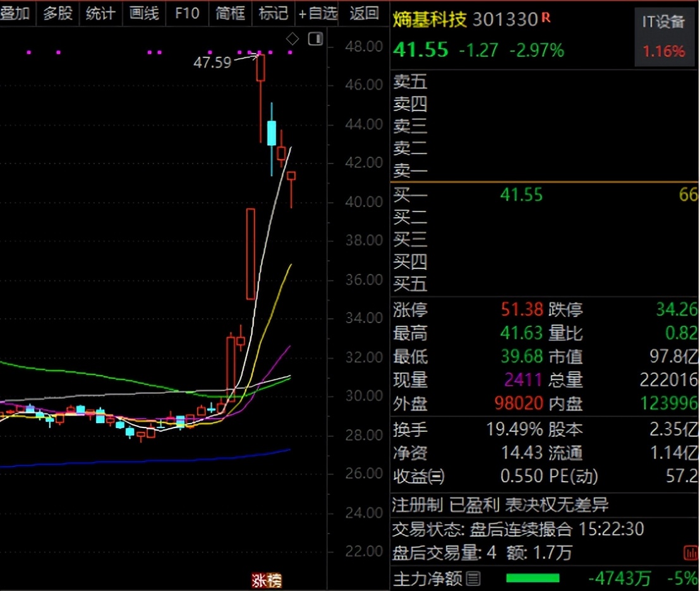This screenshot has height=591, width=700.
Task: Open the 标记 mark menu
Action: pos(273,13)
